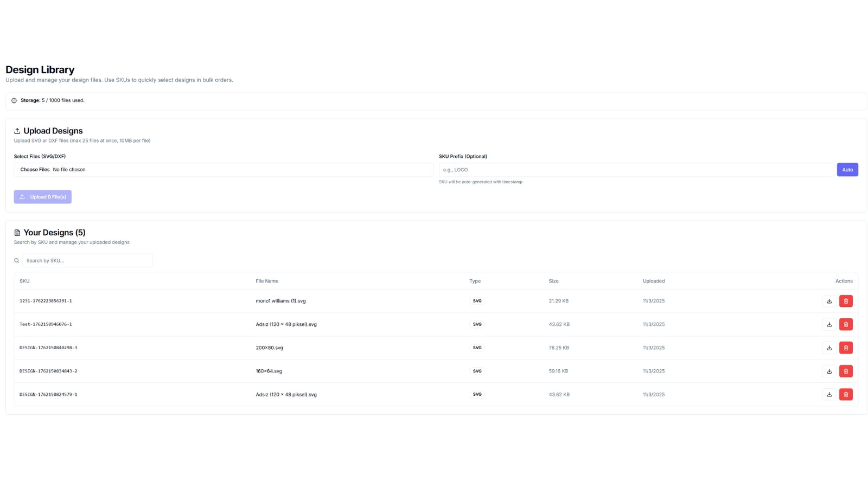Delete design with SKU Test-1762150946076-1
The height and width of the screenshot is (488, 868).
click(846, 324)
